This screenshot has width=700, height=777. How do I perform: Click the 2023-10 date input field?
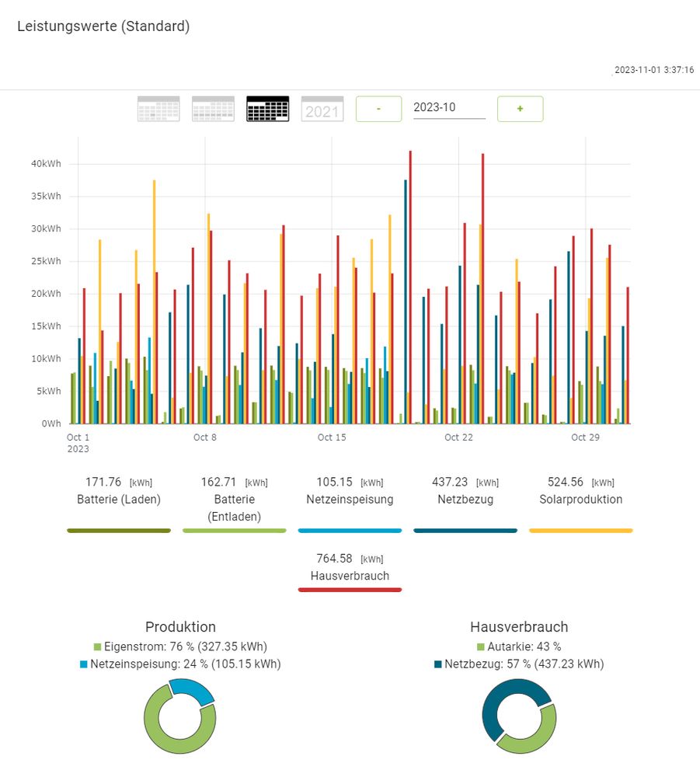click(449, 108)
